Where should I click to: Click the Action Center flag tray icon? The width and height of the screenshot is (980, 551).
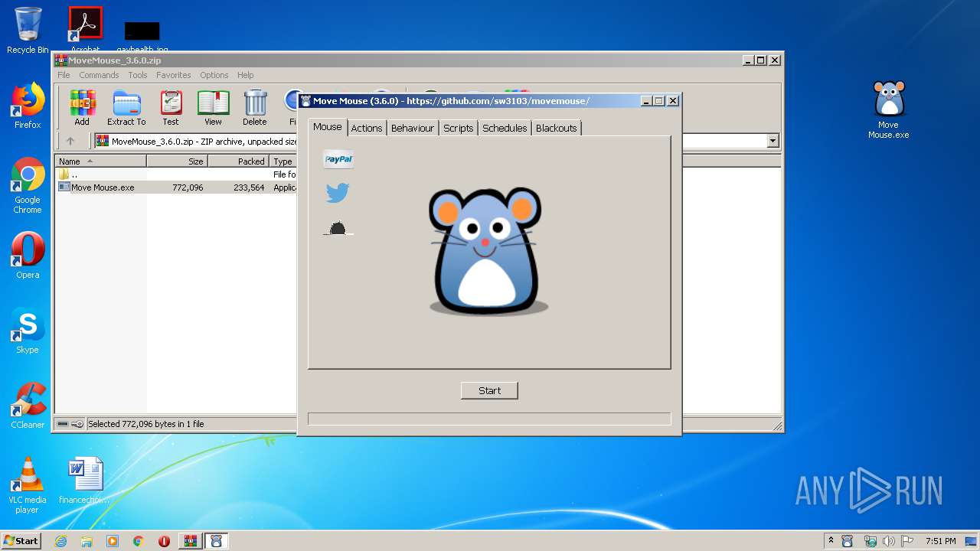click(x=907, y=541)
